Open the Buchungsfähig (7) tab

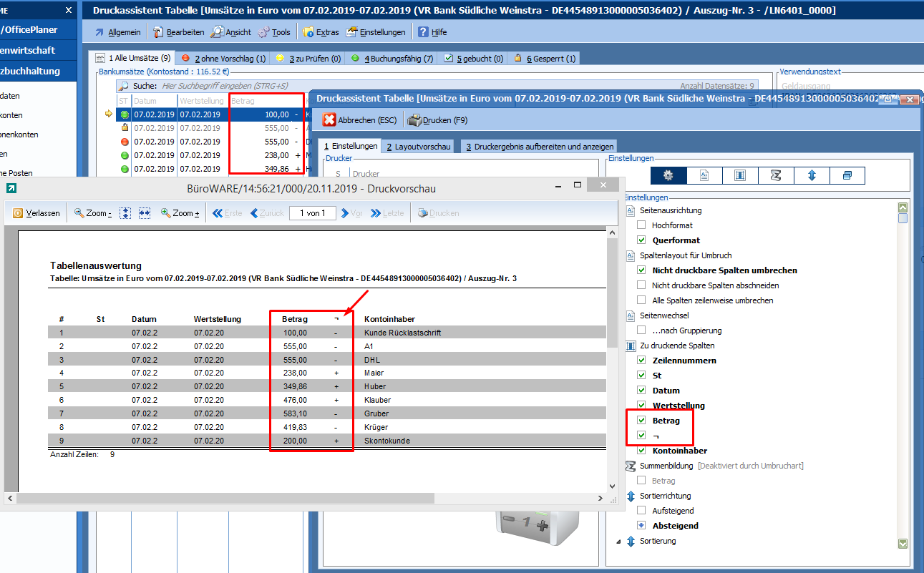(x=392, y=59)
